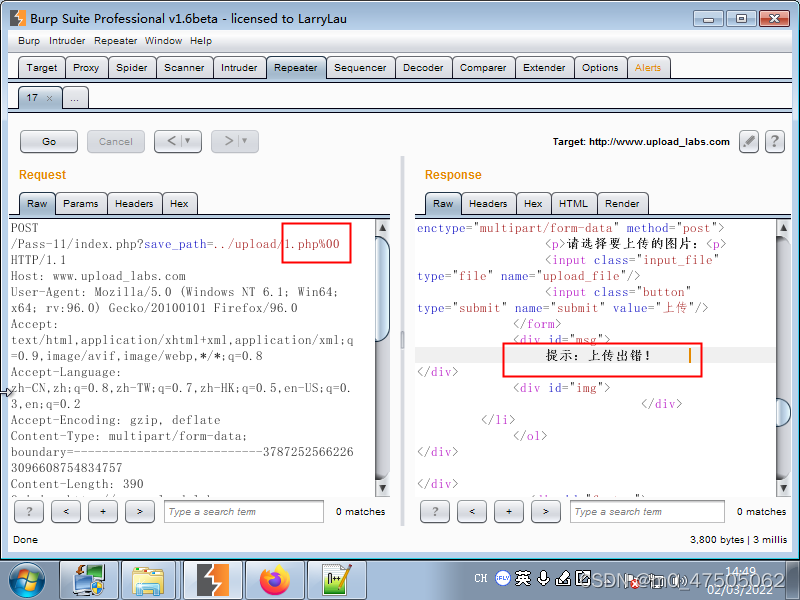Click the pencil edit target icon
The image size is (800, 600).
[748, 141]
